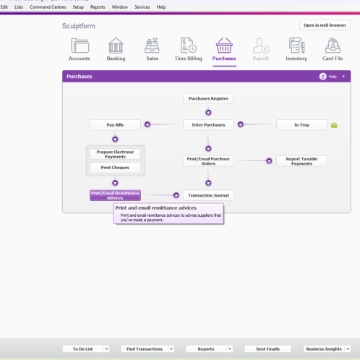Click arrow icon below Pay Bills
This screenshot has height=360, width=360.
click(x=115, y=139)
